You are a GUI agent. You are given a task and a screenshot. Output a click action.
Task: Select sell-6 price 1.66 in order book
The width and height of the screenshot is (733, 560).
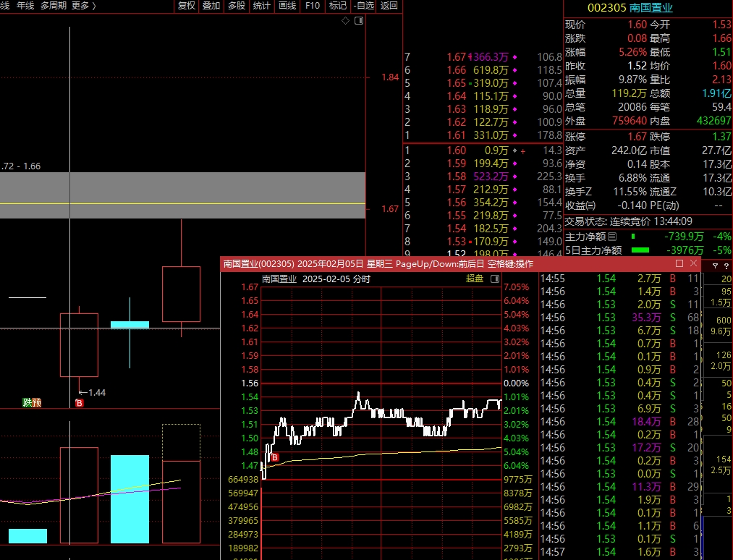[x=457, y=70]
